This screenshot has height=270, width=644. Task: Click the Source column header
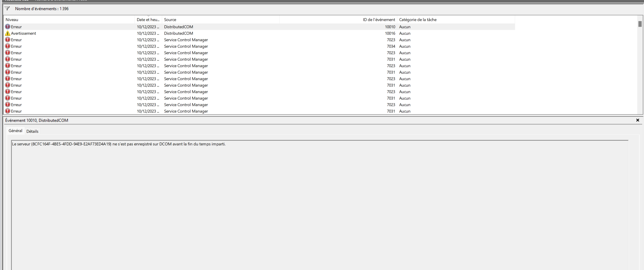click(x=170, y=20)
